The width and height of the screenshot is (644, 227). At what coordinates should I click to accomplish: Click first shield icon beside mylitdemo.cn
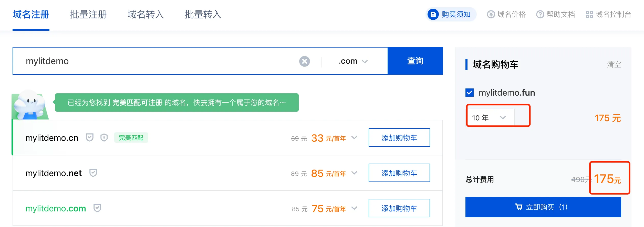click(x=89, y=138)
